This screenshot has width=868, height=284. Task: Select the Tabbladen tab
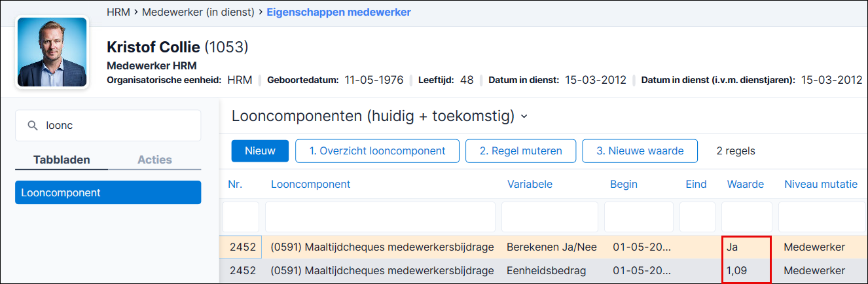(62, 160)
